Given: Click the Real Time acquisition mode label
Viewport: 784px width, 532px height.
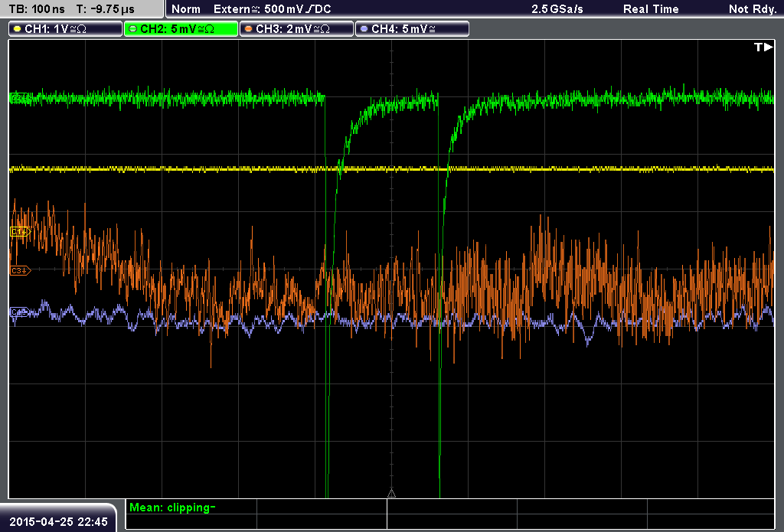Looking at the screenshot, I should [x=651, y=9].
